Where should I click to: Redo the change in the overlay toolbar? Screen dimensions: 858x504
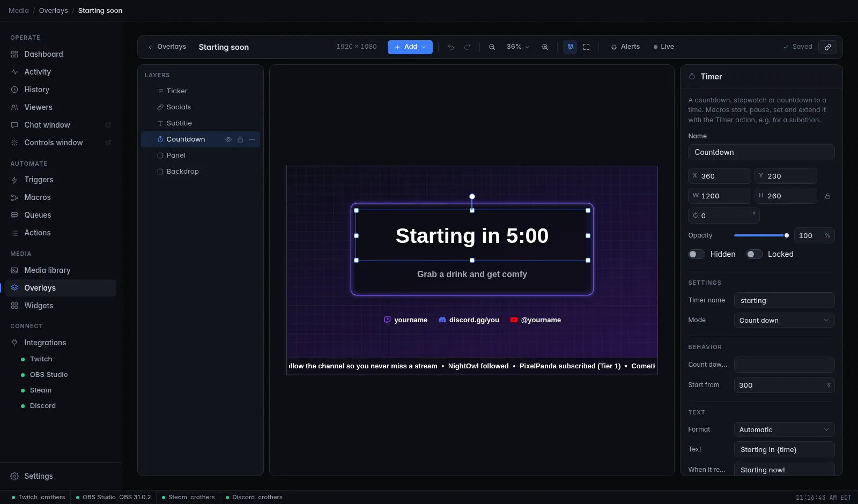tap(467, 47)
